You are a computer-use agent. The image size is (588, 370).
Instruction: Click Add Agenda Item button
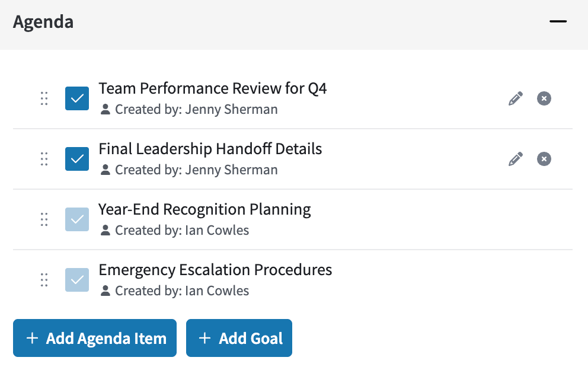[x=94, y=338]
